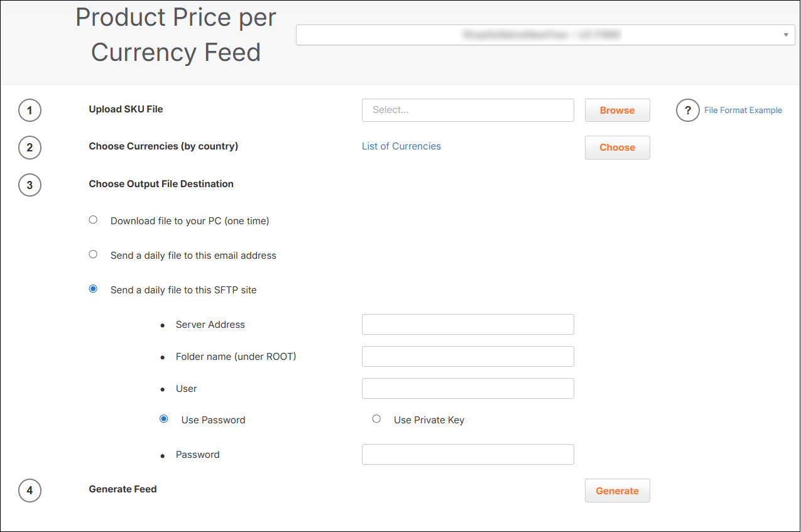Click the Generate feed button

[617, 491]
